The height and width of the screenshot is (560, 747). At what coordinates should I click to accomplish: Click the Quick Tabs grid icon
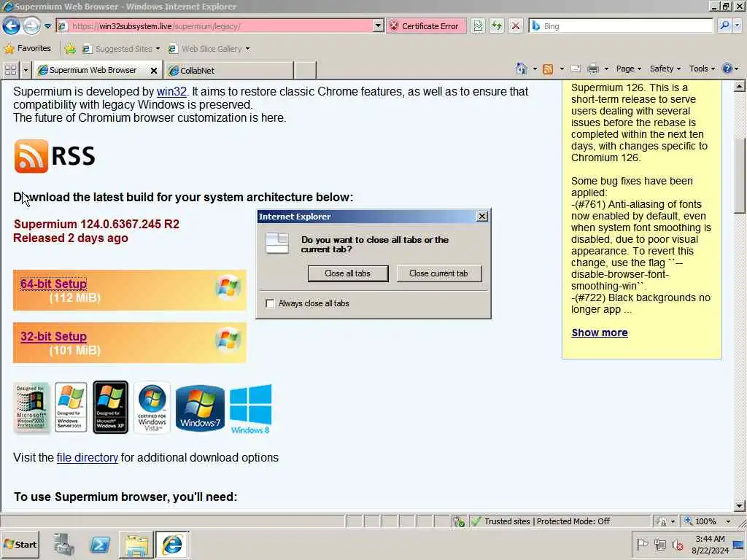(10, 71)
